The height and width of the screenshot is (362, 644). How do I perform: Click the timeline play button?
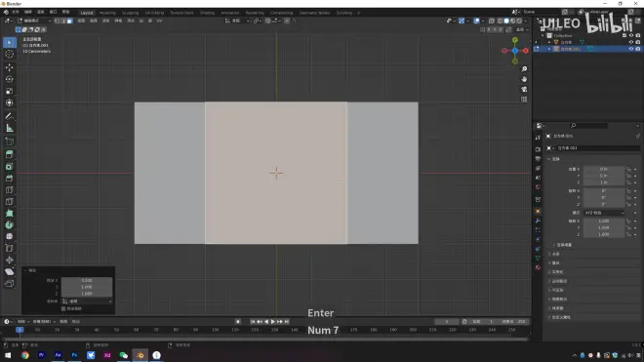(272, 322)
